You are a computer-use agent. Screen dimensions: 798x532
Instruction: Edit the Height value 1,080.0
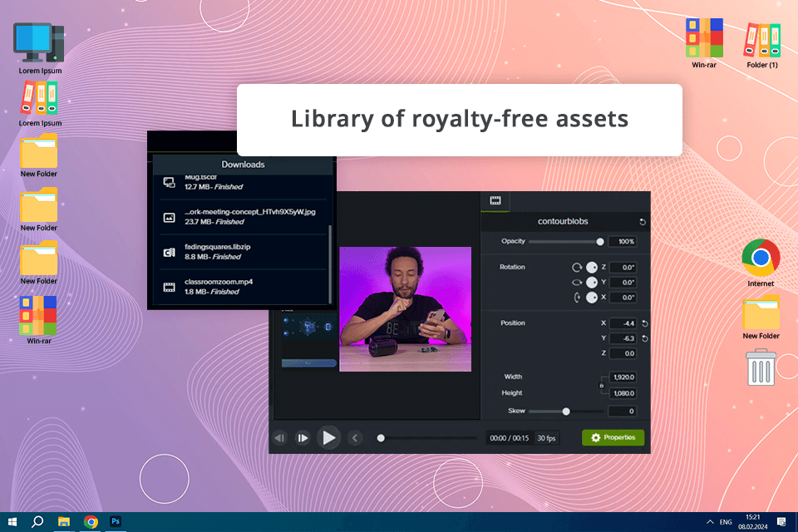pyautogui.click(x=623, y=393)
